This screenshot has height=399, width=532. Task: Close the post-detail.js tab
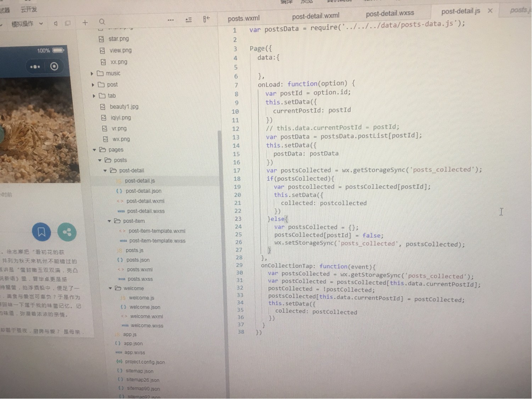tap(490, 11)
